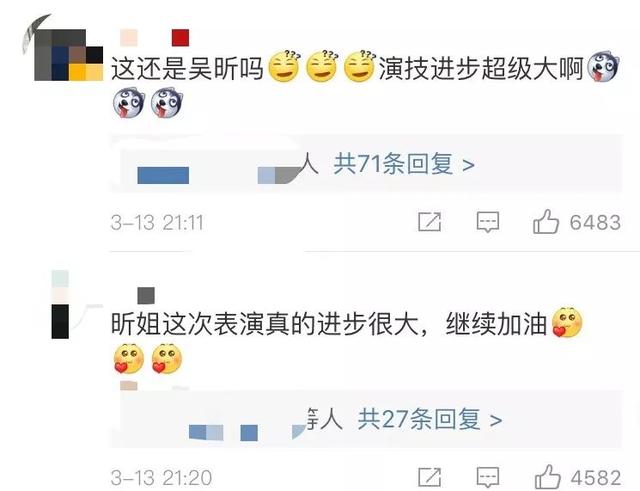Click the 6483 like count
Image resolution: width=640 pixels, height=491 pixels.
[x=595, y=222]
